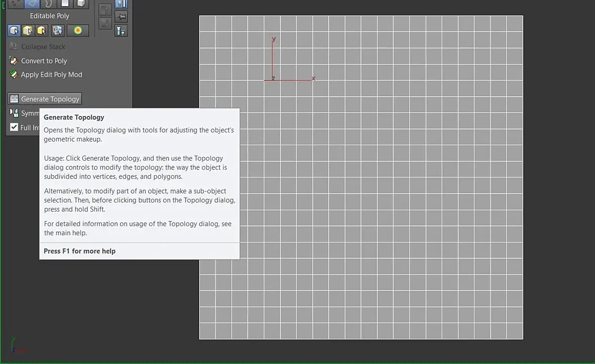Select Element sub-object mode icon

(x=81, y=4)
